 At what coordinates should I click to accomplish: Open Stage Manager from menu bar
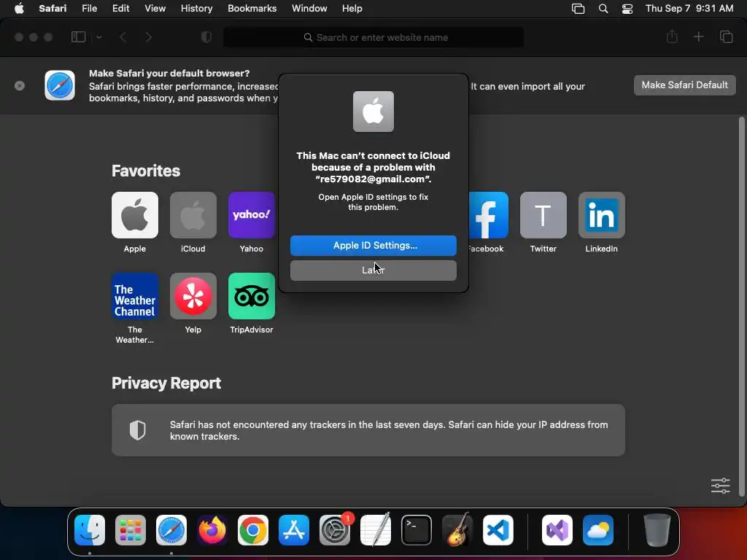(x=578, y=9)
